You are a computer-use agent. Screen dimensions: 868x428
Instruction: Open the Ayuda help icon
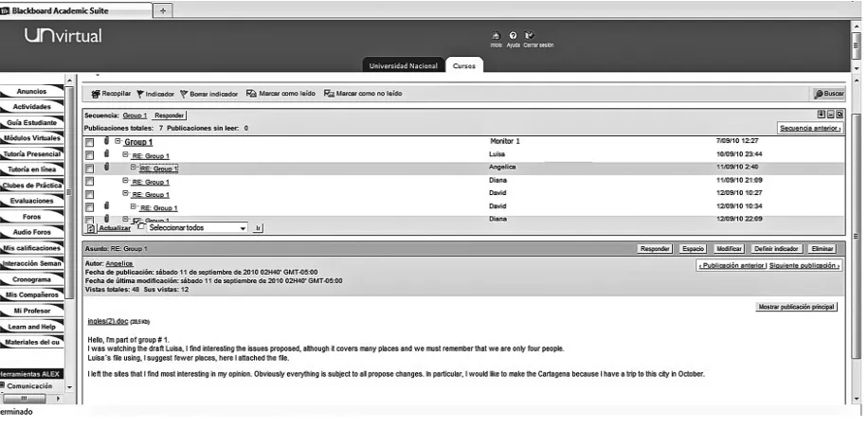click(513, 35)
